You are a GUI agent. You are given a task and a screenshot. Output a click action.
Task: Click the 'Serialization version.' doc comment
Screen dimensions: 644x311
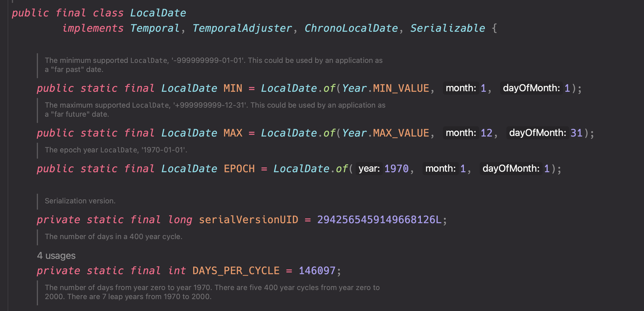pyautogui.click(x=80, y=201)
